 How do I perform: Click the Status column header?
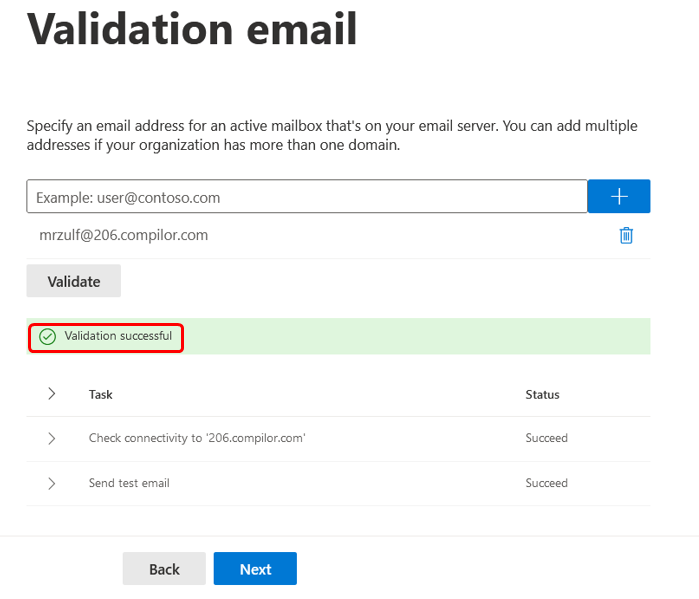(542, 395)
